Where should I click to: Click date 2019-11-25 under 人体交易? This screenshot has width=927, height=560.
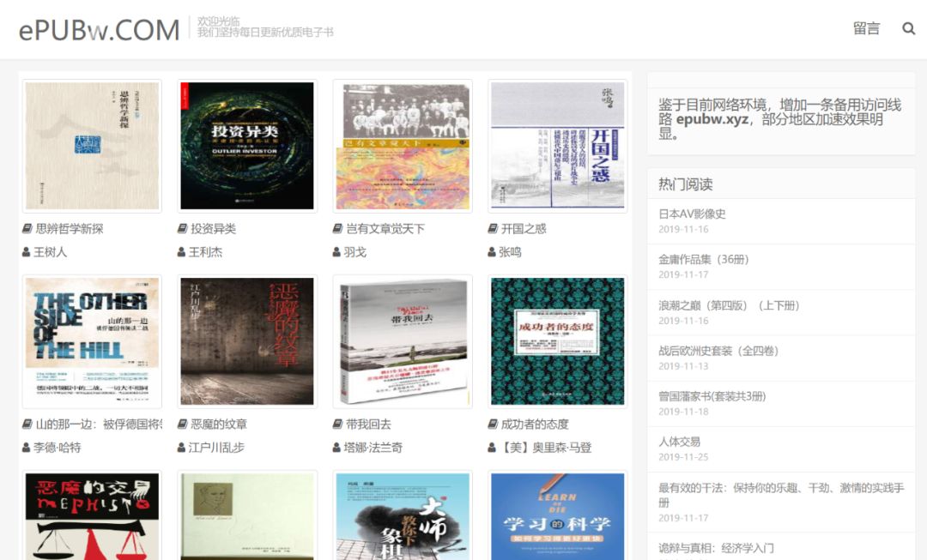683,457
